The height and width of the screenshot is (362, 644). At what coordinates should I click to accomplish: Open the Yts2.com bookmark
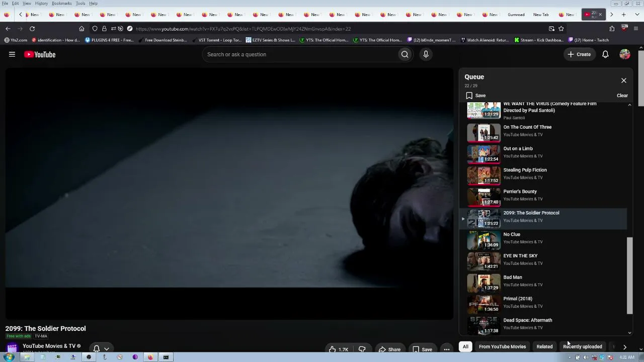[x=16, y=40]
